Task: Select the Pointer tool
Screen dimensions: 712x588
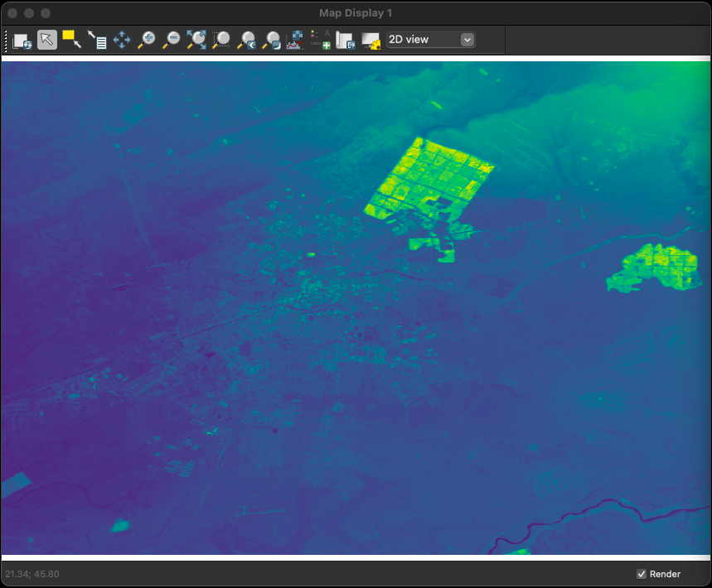Action: click(47, 39)
